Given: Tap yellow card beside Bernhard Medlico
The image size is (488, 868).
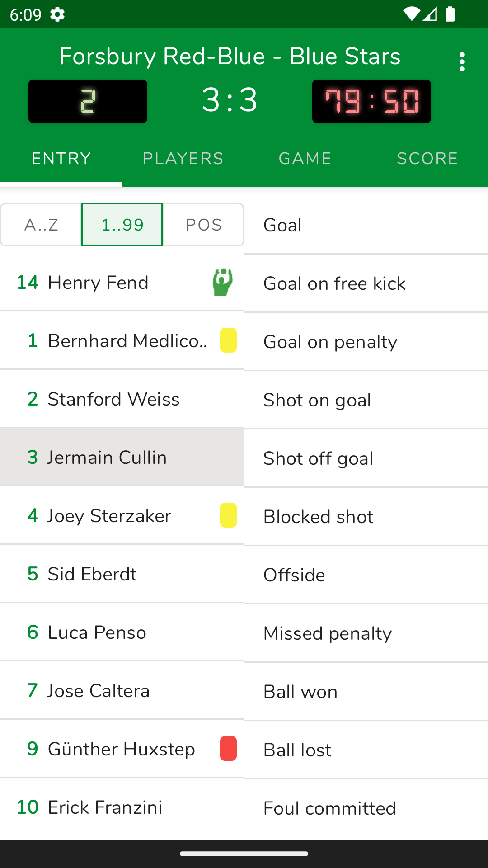Looking at the screenshot, I should point(228,340).
